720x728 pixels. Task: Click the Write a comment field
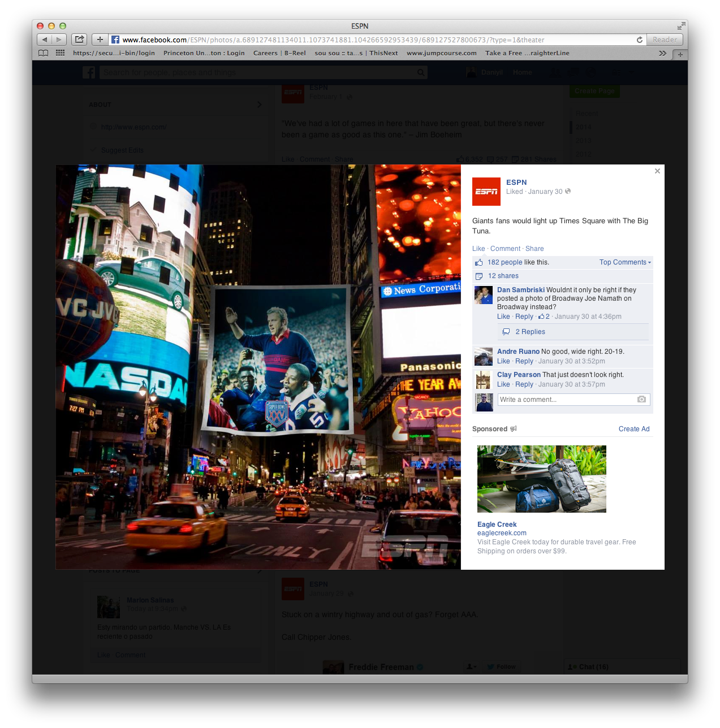coord(574,400)
